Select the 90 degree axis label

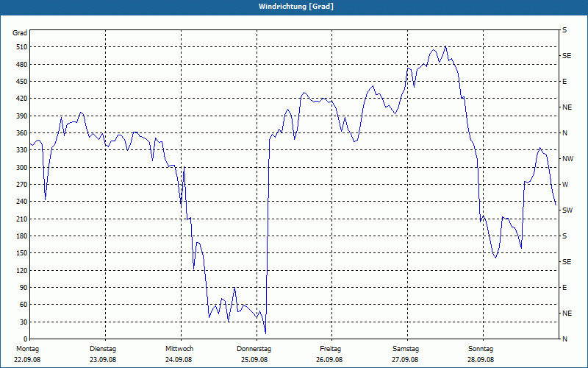tap(24, 288)
